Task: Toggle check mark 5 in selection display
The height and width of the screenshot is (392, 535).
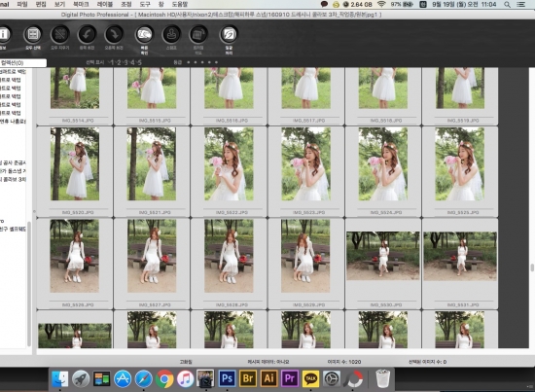Action: [139, 62]
